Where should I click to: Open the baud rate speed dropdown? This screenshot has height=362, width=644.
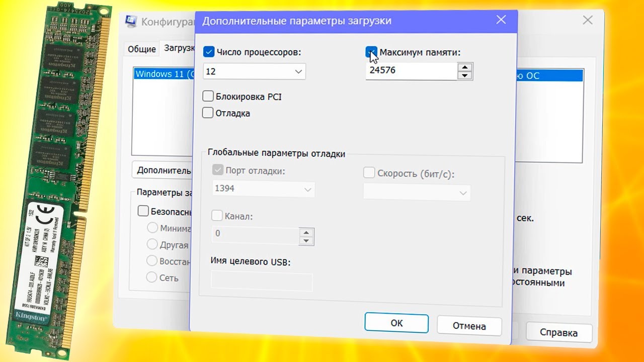417,193
